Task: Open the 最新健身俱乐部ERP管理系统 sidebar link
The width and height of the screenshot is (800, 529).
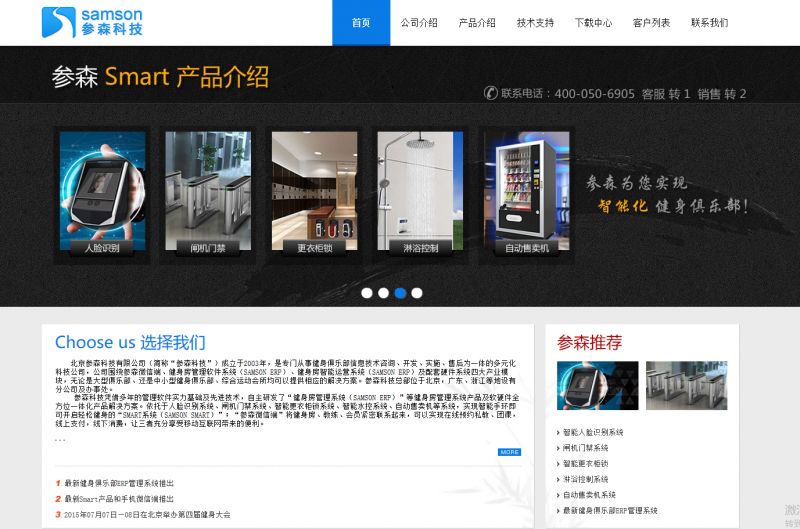Action: click(x=610, y=511)
